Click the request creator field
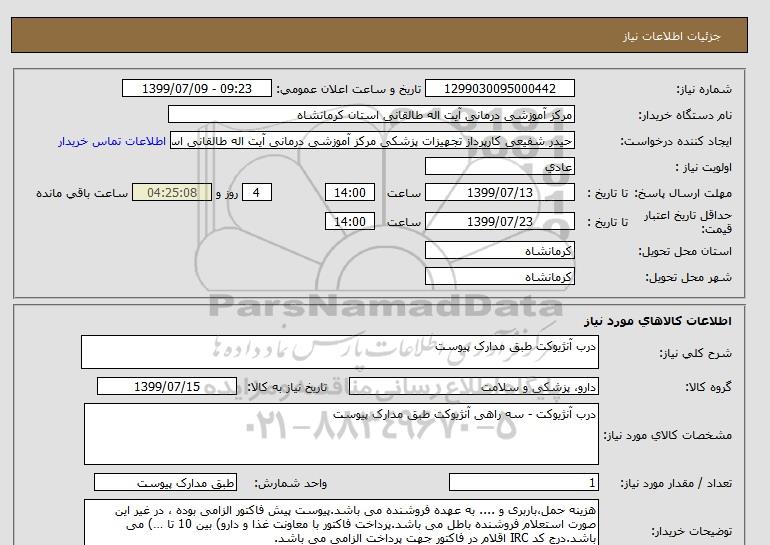This screenshot has height=545, width=770. coord(372,141)
